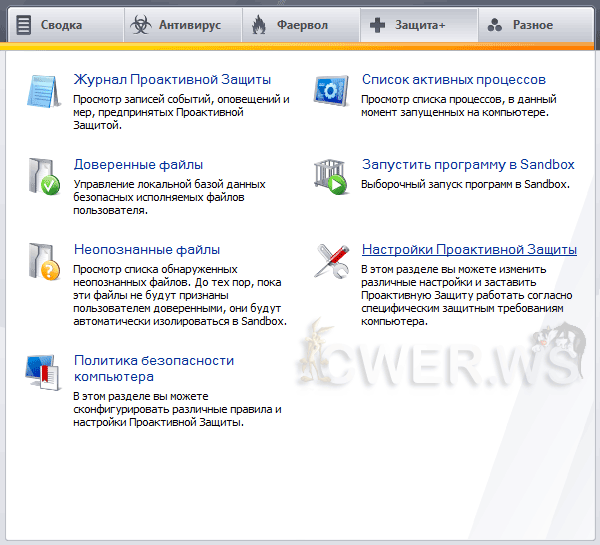The image size is (600, 545).
Task: Go to the Разное tab
Action: [x=531, y=25]
